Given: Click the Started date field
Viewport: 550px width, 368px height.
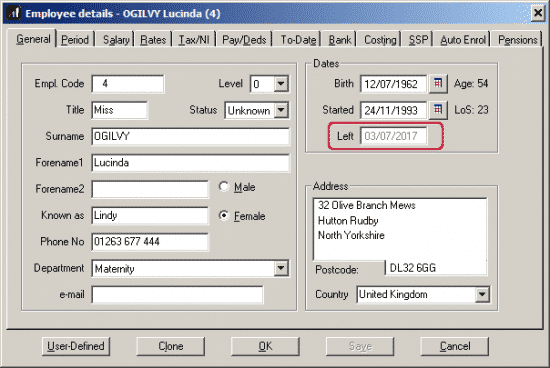Looking at the screenshot, I should coord(393,110).
